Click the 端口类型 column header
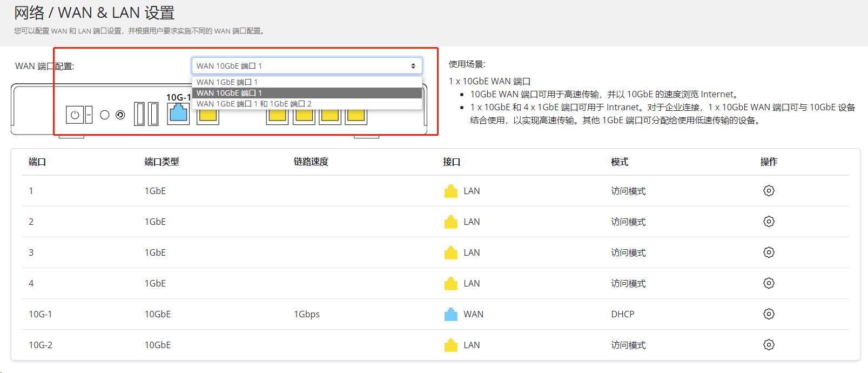The image size is (868, 373). [x=162, y=162]
